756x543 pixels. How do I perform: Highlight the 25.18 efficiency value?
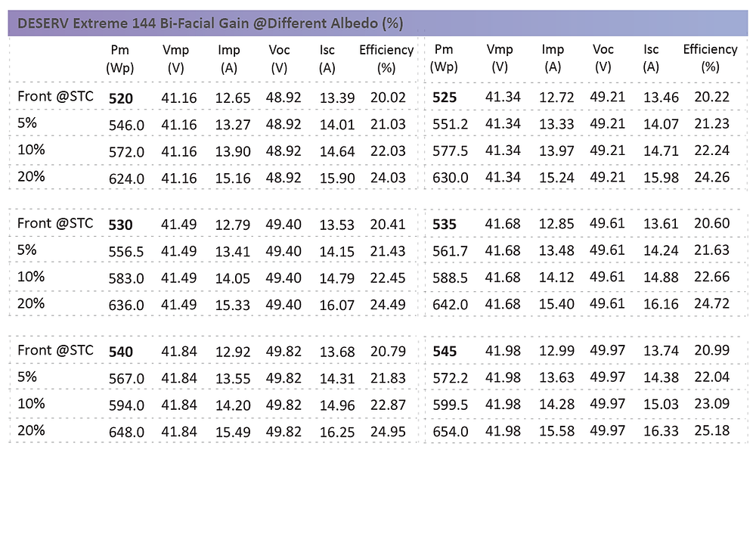[x=712, y=430]
